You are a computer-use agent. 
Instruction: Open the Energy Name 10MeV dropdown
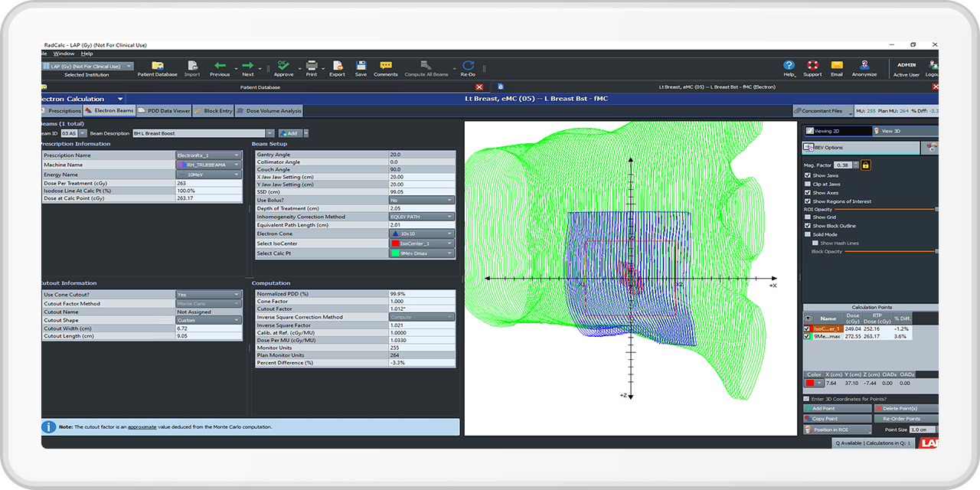(208, 174)
